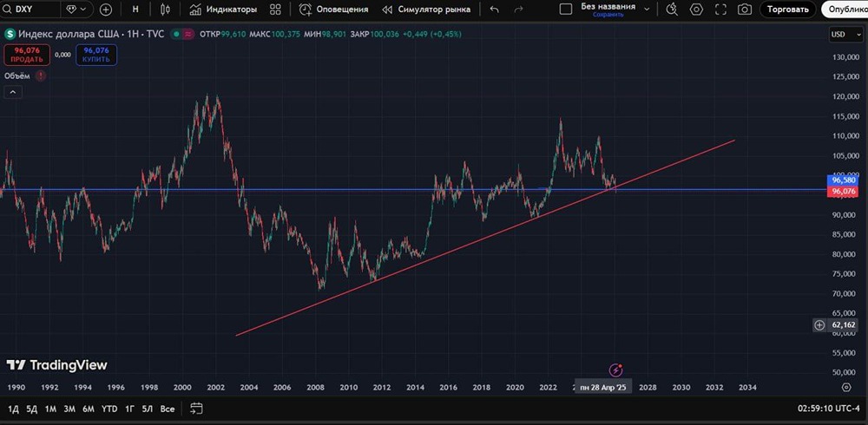Click the undo arrow in toolbar
The width and height of the screenshot is (868, 425).
pos(495,10)
